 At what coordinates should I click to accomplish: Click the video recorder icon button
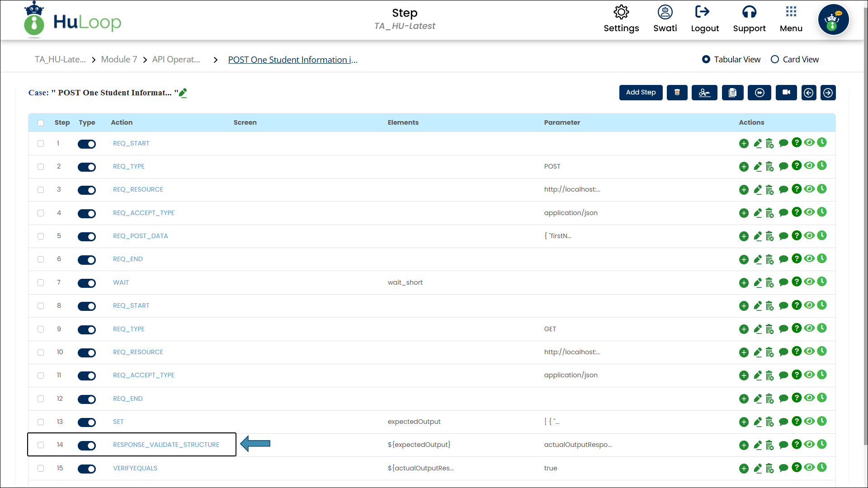pos(786,93)
